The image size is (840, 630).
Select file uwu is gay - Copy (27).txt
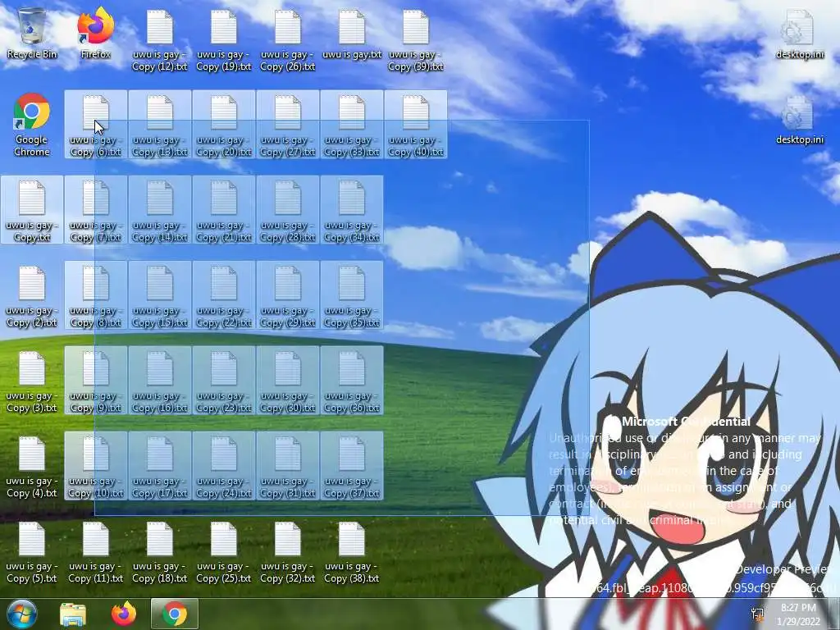pos(288,125)
